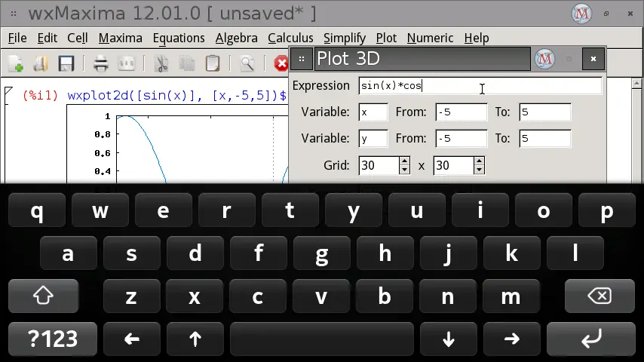Print the document using printer icon
This screenshot has height=362, width=644.
[100, 63]
